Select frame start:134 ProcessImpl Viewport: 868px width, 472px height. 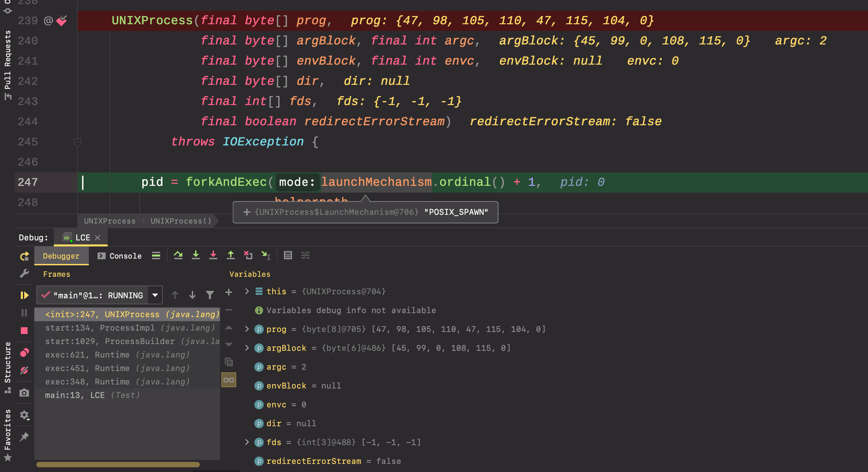(x=127, y=328)
